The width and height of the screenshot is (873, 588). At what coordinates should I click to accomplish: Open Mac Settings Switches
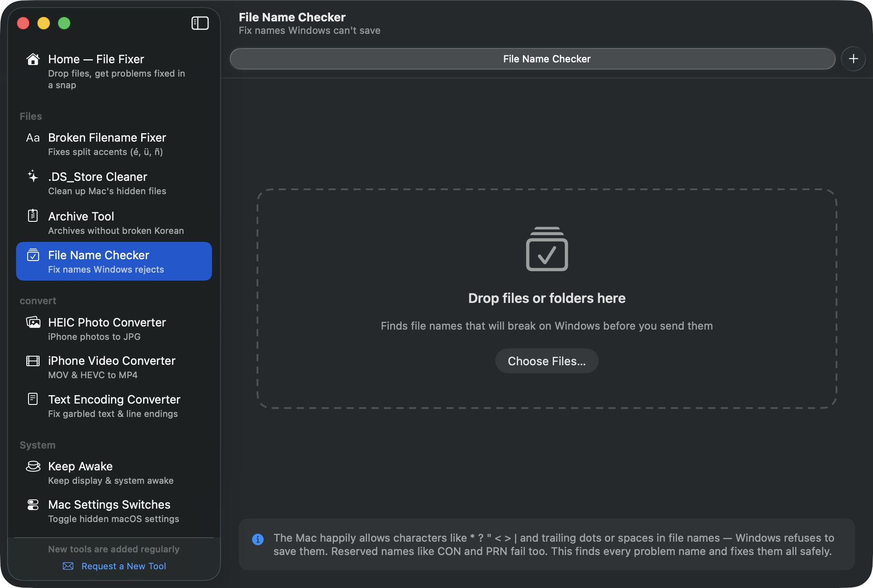pyautogui.click(x=114, y=511)
